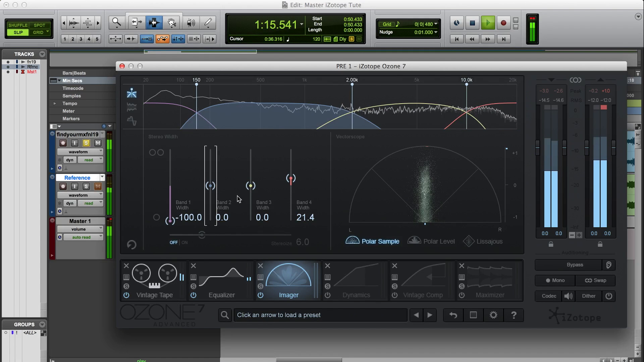Click the Fast Forward transport button
Screen dimensions: 644x362
coord(488,39)
